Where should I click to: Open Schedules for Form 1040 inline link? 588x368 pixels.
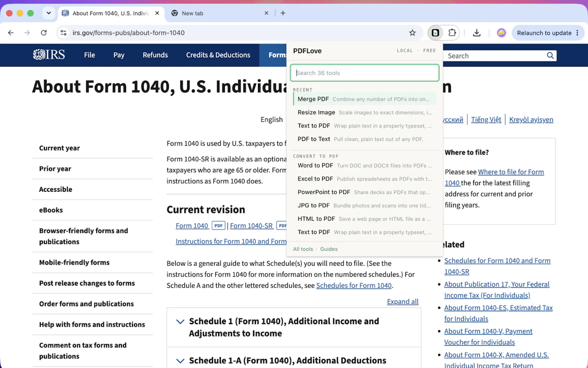(x=354, y=286)
